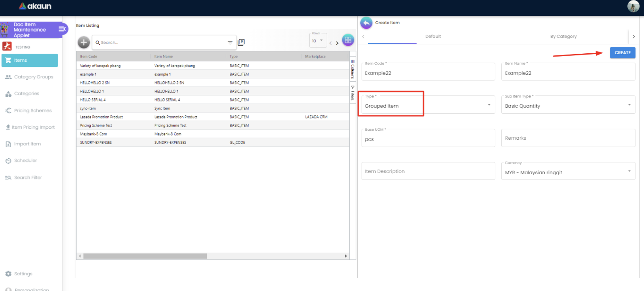Click the user avatar in top bar
Screen dimensions: 644x294
633,6
